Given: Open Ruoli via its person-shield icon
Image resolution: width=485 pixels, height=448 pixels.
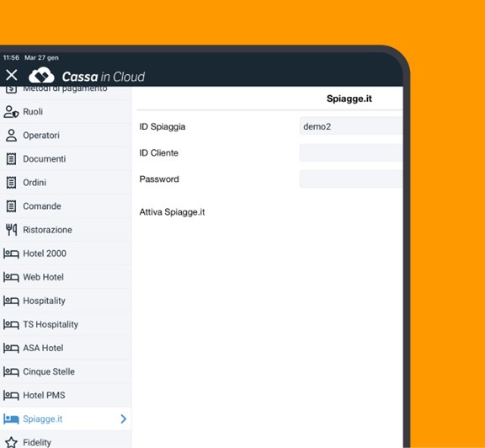Looking at the screenshot, I should [11, 112].
